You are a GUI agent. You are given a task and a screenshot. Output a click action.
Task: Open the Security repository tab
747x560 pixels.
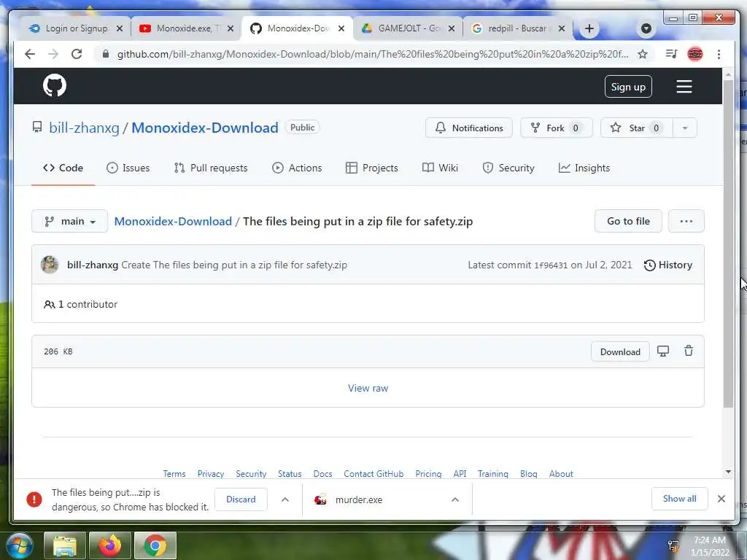[x=508, y=168]
